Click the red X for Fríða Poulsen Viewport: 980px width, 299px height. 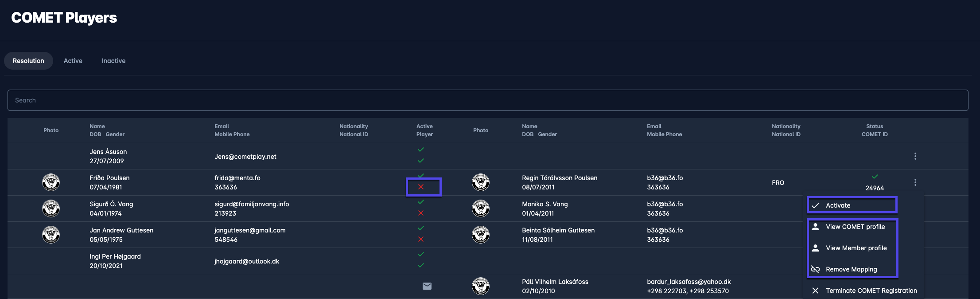click(421, 187)
